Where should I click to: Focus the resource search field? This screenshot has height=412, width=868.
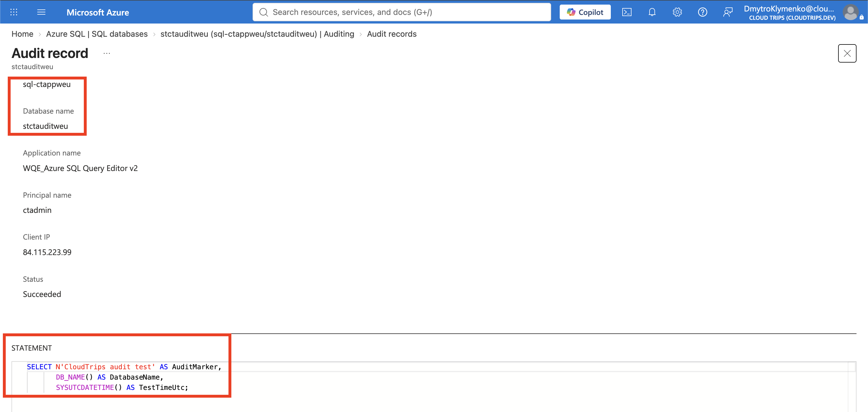click(402, 12)
